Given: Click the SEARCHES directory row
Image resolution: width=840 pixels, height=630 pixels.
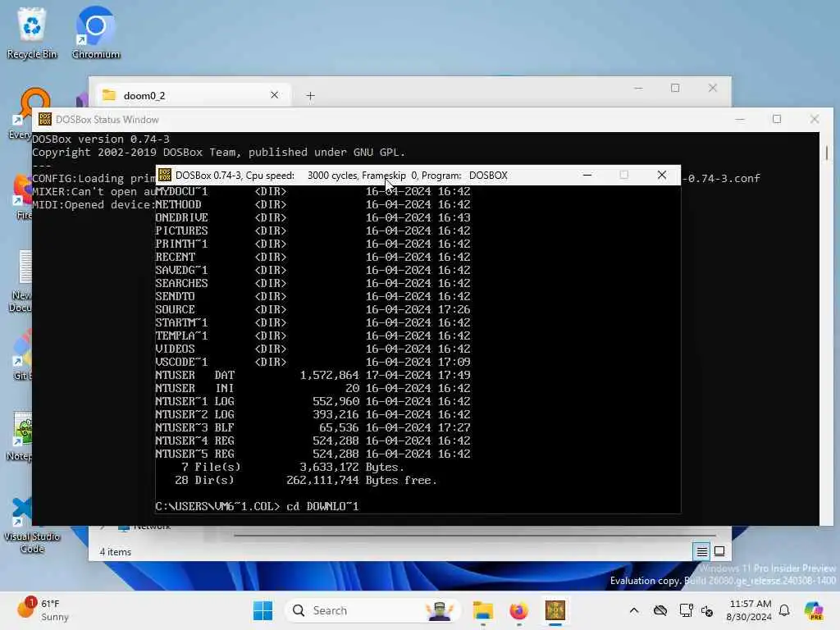Looking at the screenshot, I should [313, 283].
